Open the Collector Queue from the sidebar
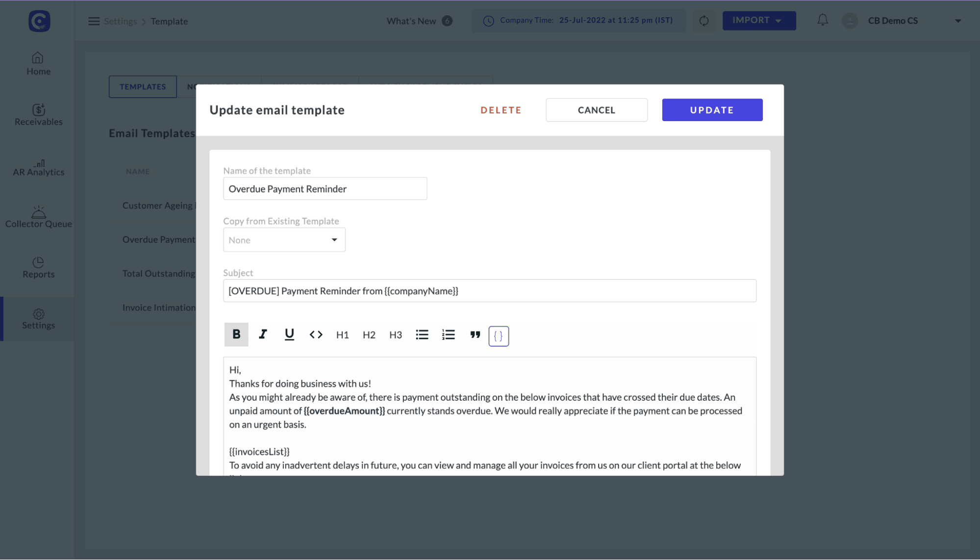This screenshot has width=980, height=560. click(38, 216)
